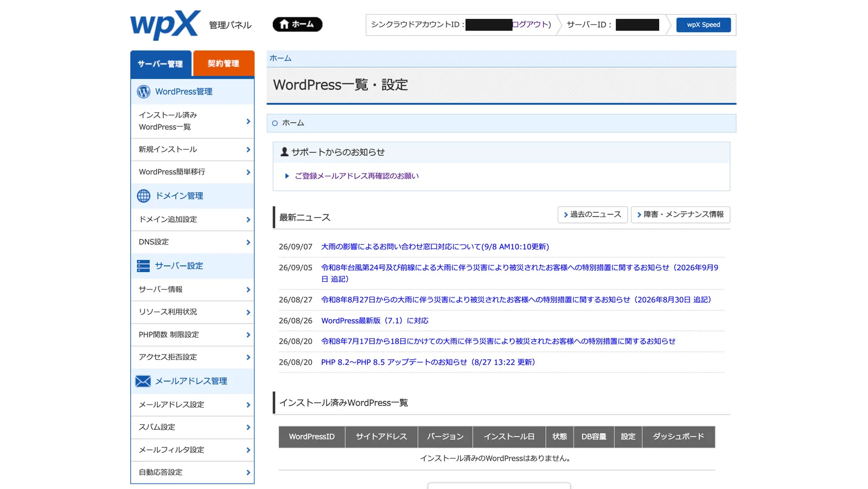Open news about 令和8年8月27日からの大雨
The image size is (868, 489).
[516, 300]
